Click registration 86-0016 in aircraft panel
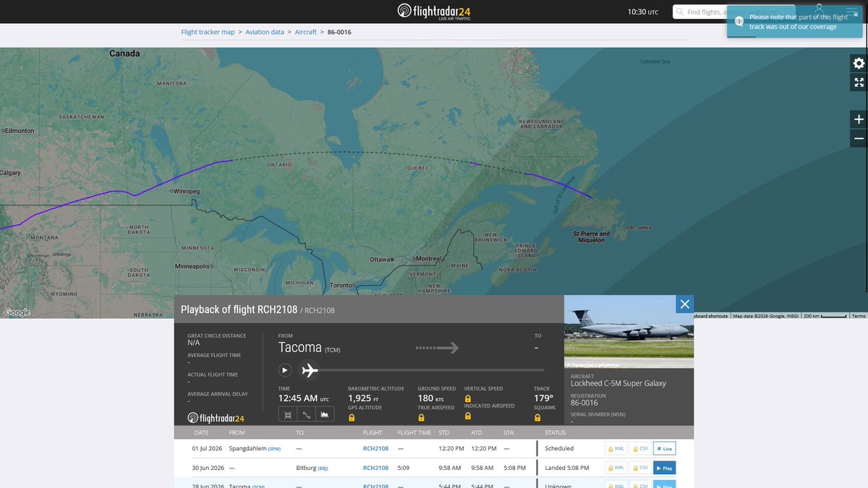Viewport: 868px width, 488px height. coord(584,403)
